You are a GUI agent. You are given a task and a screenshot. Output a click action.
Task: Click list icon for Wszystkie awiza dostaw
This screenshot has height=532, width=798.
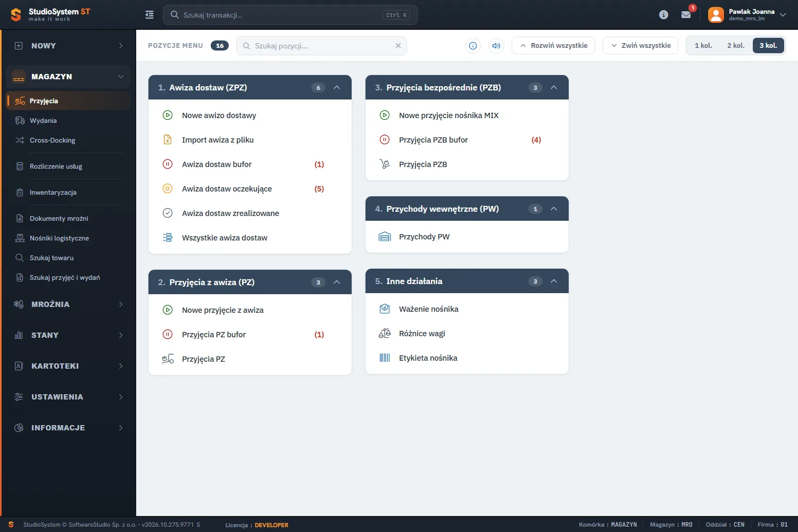click(x=168, y=238)
